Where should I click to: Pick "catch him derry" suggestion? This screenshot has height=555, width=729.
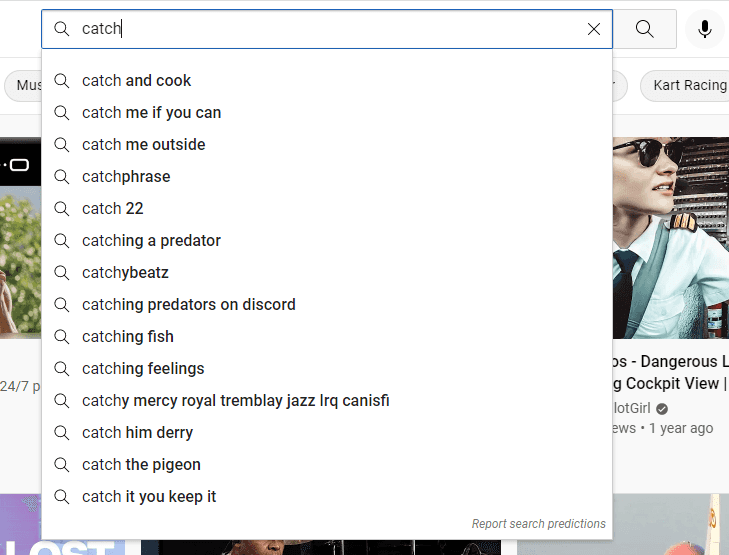point(137,433)
